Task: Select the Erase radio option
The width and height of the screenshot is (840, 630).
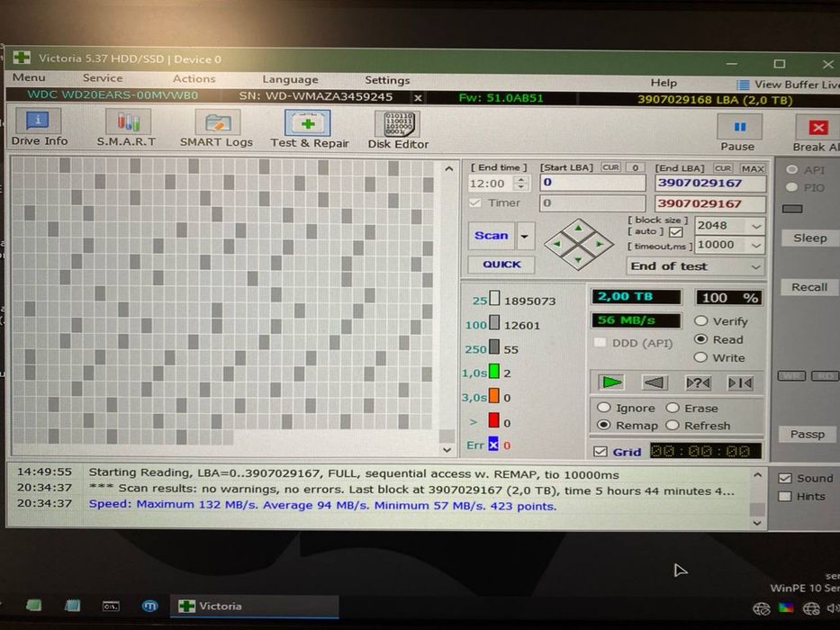Action: (x=673, y=409)
